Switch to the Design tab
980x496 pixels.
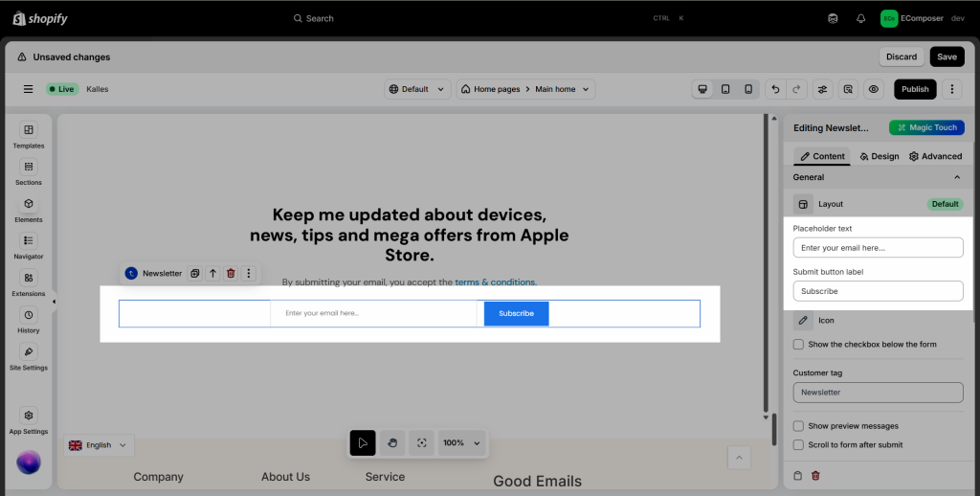pyautogui.click(x=879, y=156)
